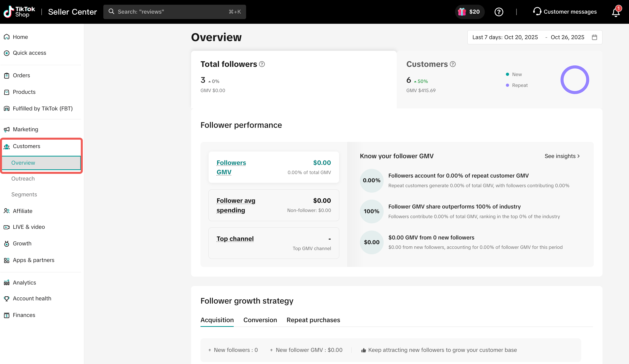The width and height of the screenshot is (629, 364).
Task: Open the Total followers tooltip icon
Action: tap(261, 64)
